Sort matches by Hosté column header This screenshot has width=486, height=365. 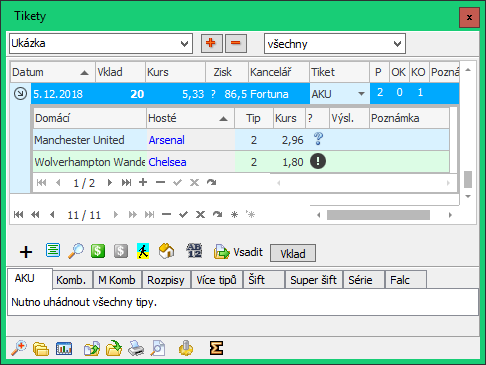190,118
